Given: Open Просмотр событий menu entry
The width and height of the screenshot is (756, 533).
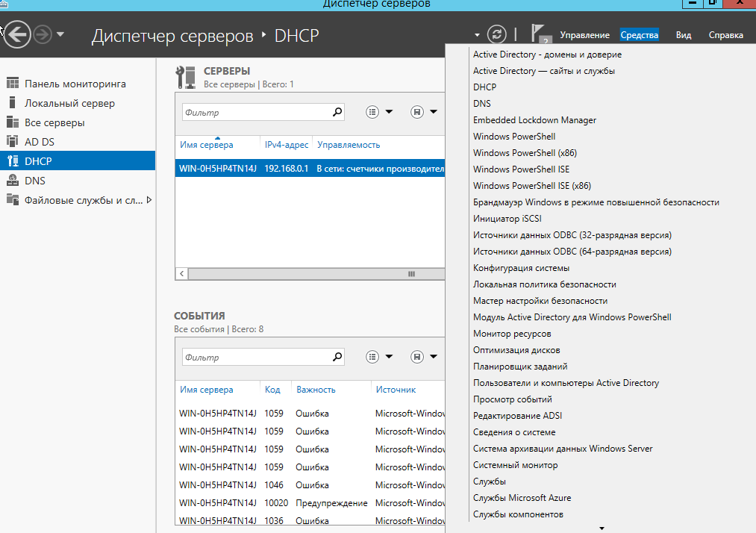Looking at the screenshot, I should click(513, 399).
